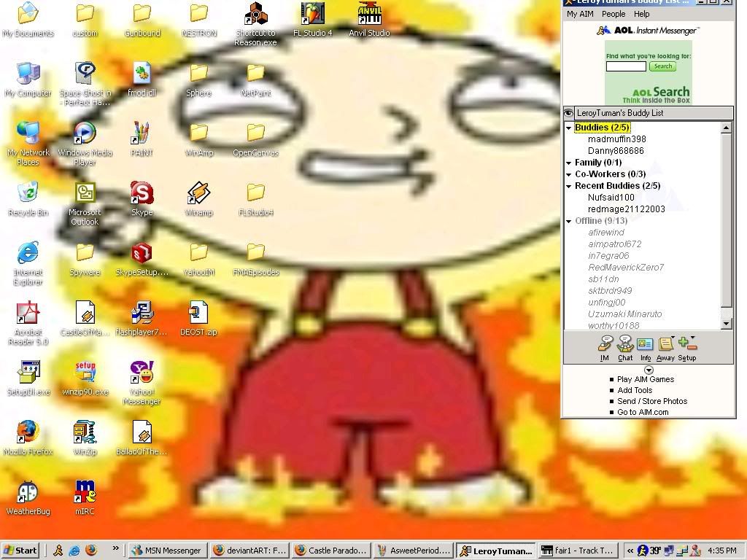Click the Away message button in AIM
This screenshot has height=560, width=747.
[x=665, y=349]
